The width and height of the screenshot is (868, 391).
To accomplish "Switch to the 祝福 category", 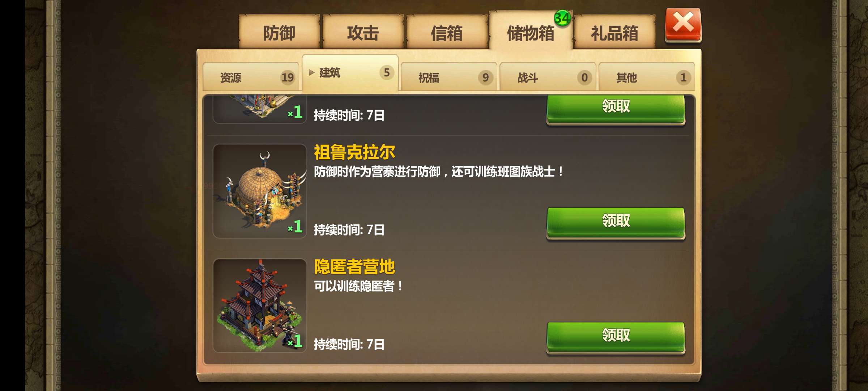I will coord(449,77).
